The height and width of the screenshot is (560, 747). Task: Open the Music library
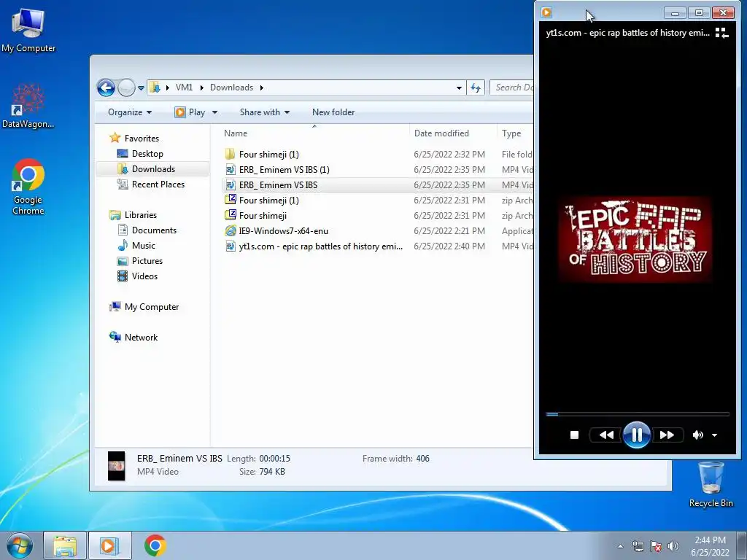(x=143, y=246)
